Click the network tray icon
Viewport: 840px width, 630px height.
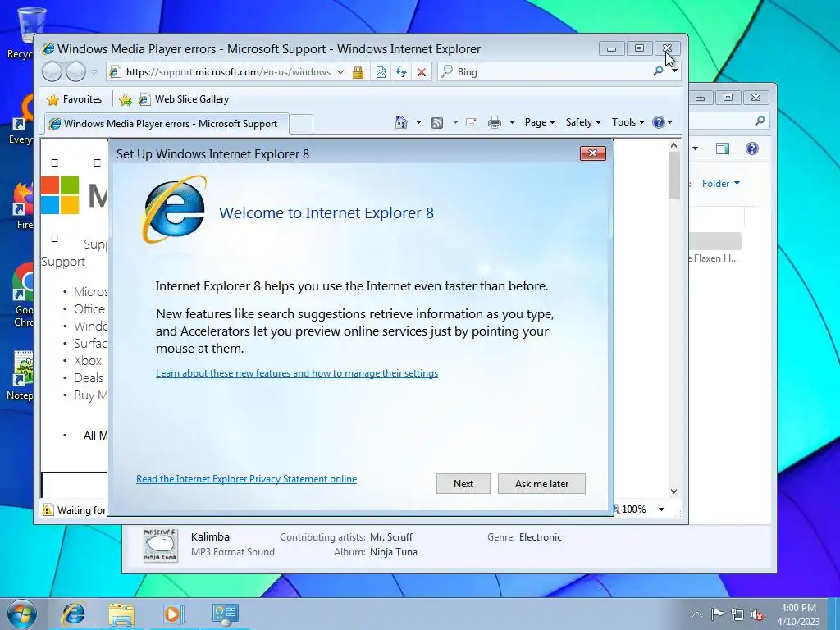[737, 614]
